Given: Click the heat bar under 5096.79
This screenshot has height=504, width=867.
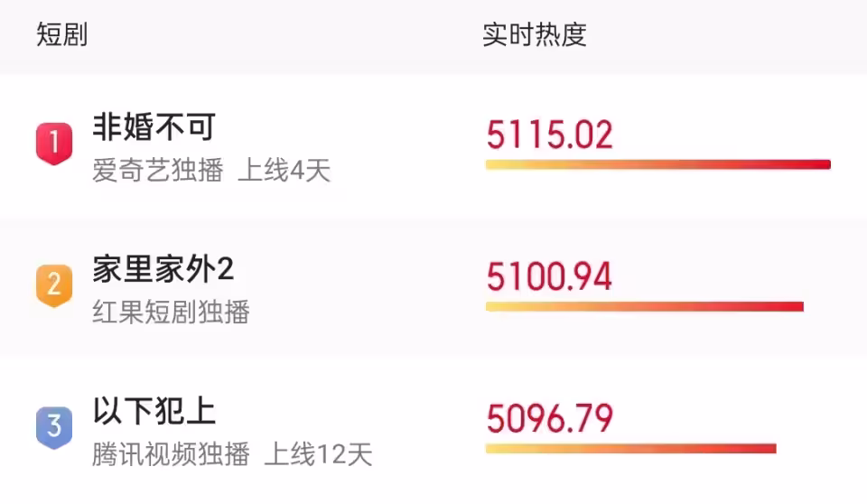Looking at the screenshot, I should click(x=630, y=448).
